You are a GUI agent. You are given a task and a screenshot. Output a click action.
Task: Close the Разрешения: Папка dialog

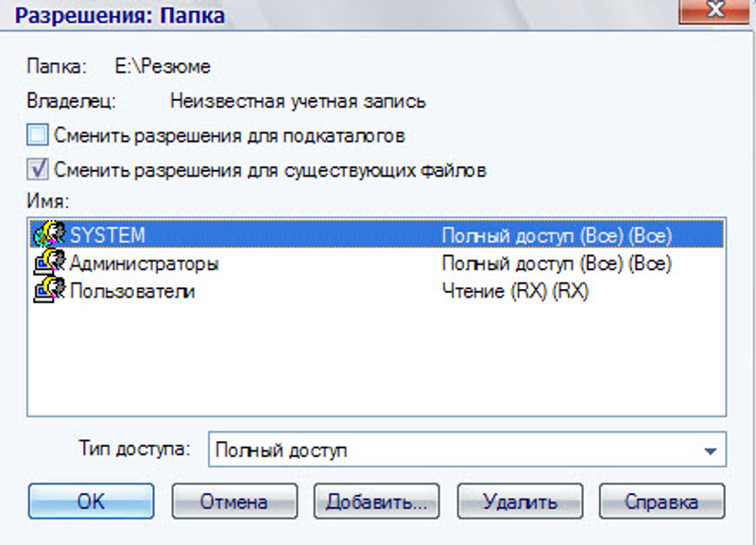(714, 9)
